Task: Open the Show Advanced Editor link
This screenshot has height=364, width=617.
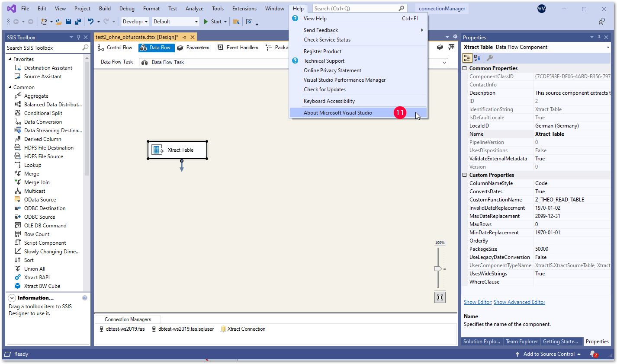Action: click(519, 302)
